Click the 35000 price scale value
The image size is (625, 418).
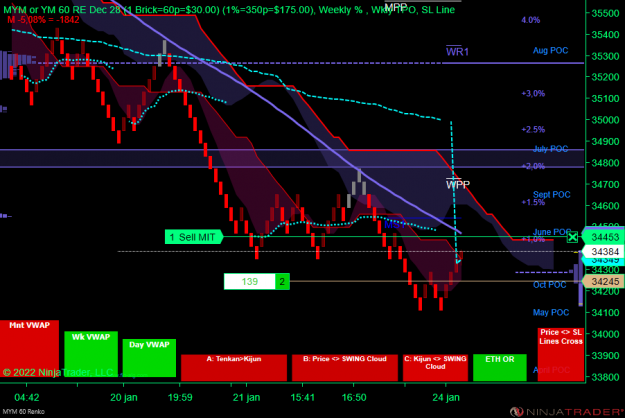point(605,120)
